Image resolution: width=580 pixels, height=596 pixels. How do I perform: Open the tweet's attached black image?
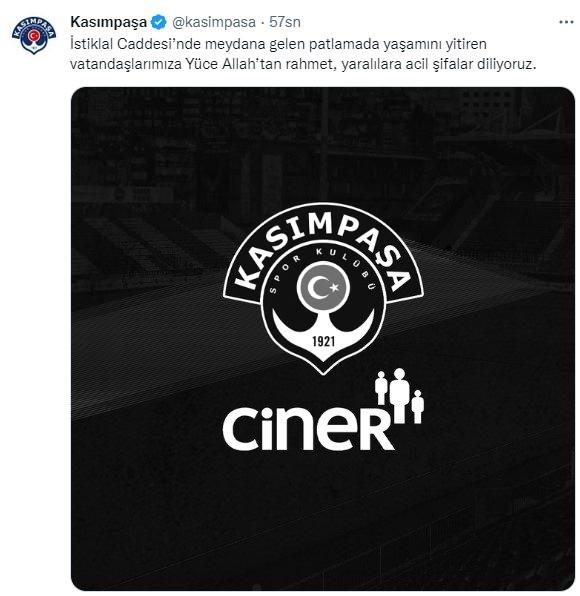coord(323,339)
